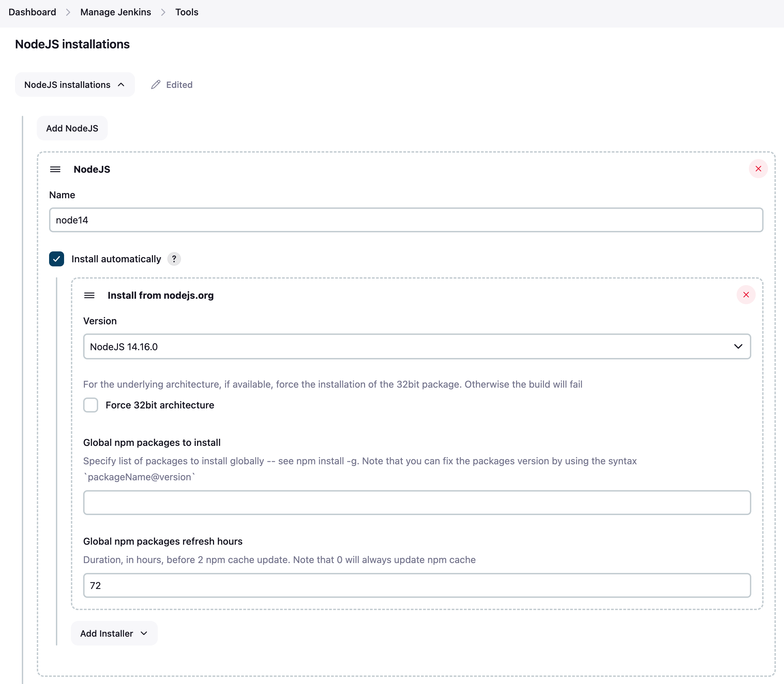Viewport: 784px width, 684px height.
Task: Delete the NodeJS installation with red X
Action: [x=758, y=169]
